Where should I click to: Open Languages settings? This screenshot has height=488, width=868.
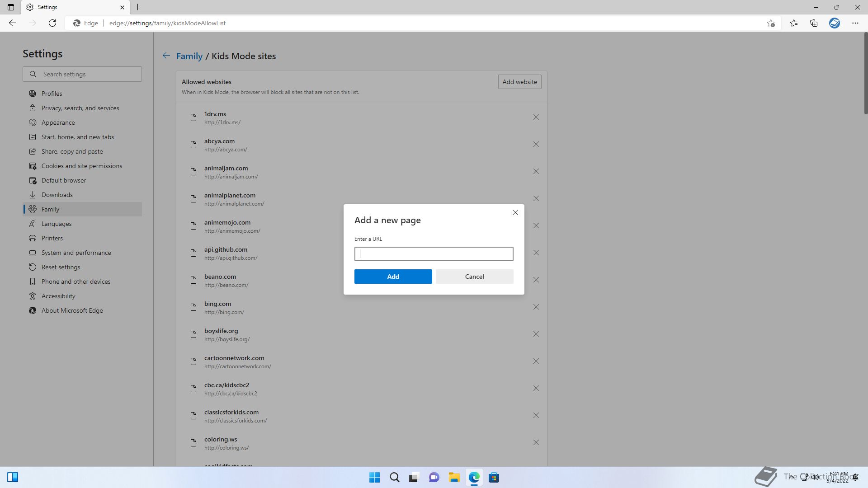pos(82,224)
